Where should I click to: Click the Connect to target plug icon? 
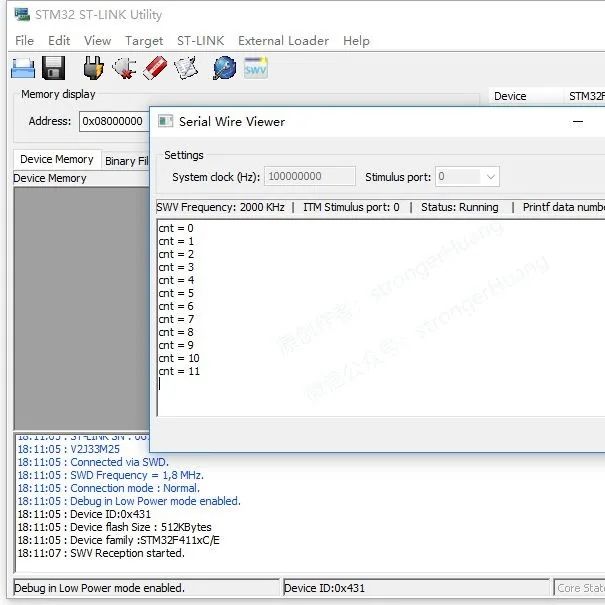point(93,68)
